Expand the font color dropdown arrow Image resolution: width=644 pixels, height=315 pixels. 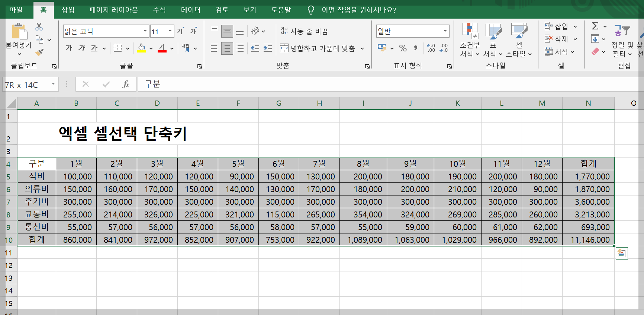click(172, 48)
